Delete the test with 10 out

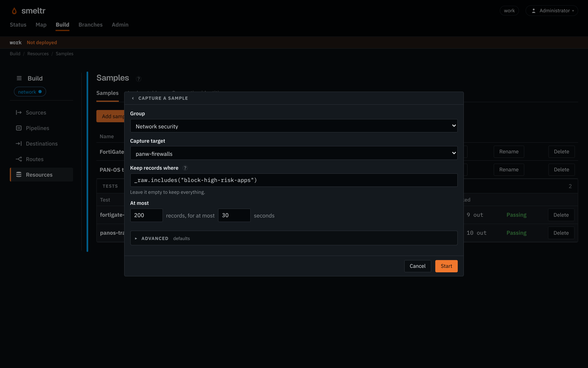(561, 233)
